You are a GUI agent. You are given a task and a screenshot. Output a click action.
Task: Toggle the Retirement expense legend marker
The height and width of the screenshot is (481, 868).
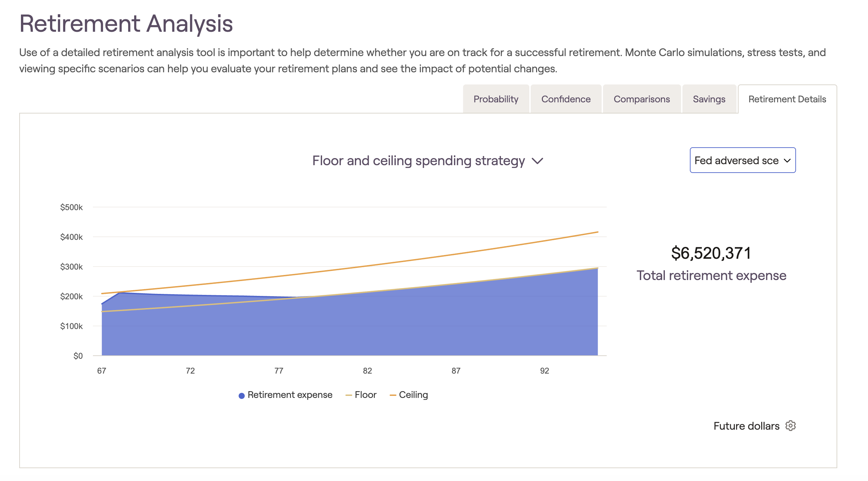pos(241,396)
